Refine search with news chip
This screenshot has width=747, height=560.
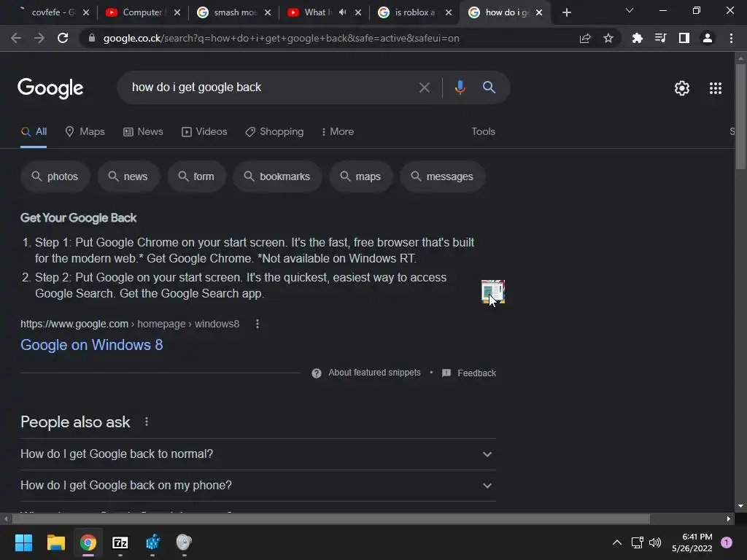[128, 176]
